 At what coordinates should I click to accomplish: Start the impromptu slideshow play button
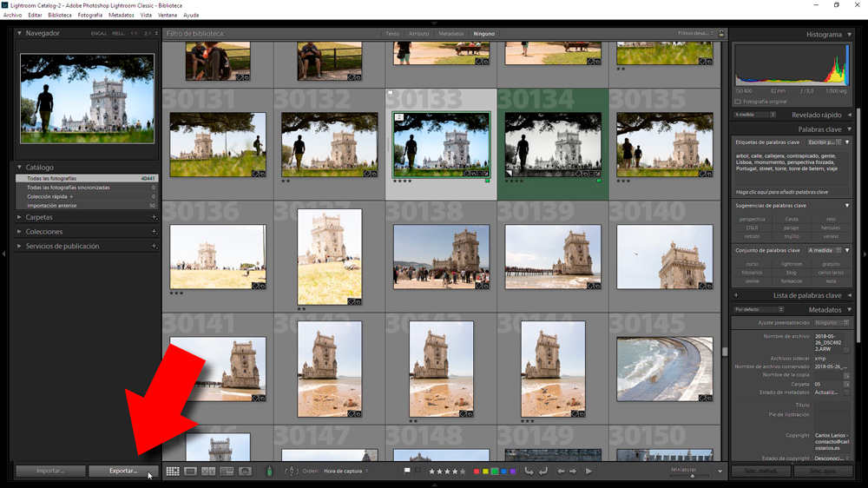589,472
